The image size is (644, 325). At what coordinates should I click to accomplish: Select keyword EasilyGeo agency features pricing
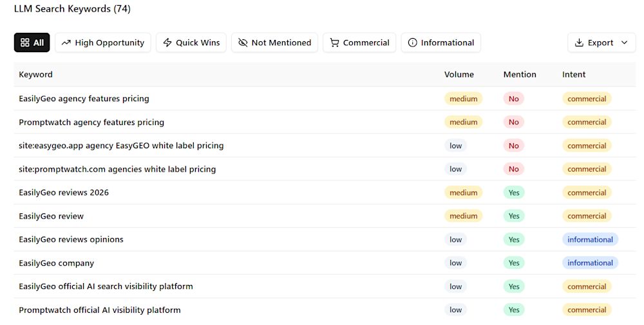84,98
